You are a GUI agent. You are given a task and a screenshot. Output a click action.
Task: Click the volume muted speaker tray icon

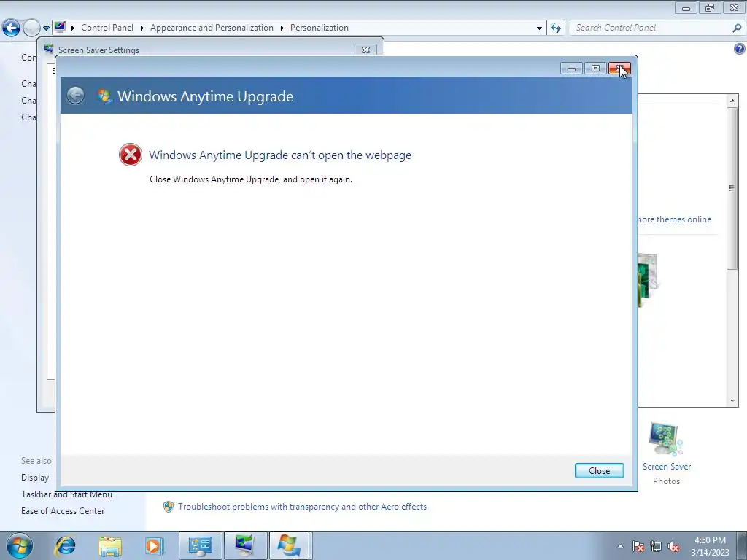pos(673,546)
